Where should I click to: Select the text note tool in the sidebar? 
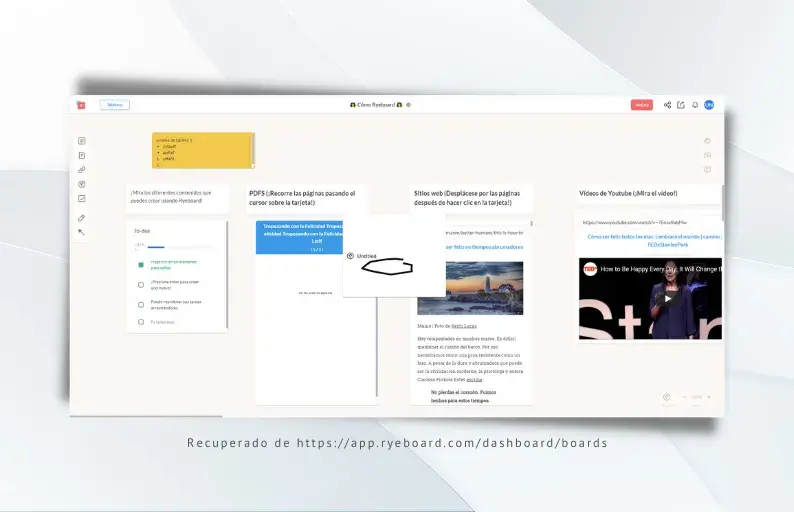[x=82, y=141]
